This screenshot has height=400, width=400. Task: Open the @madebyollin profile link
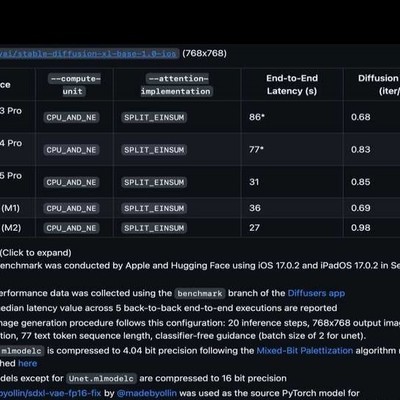point(147,393)
